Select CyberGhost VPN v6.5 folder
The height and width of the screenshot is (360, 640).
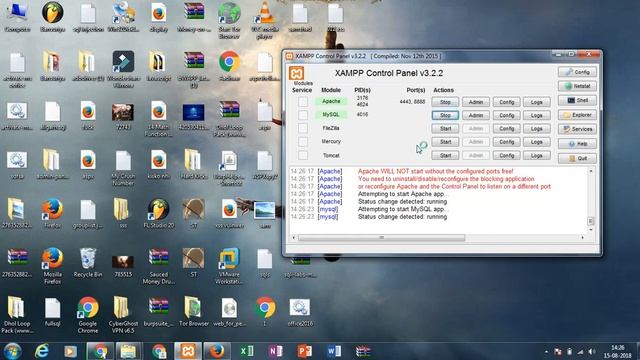coord(123,314)
